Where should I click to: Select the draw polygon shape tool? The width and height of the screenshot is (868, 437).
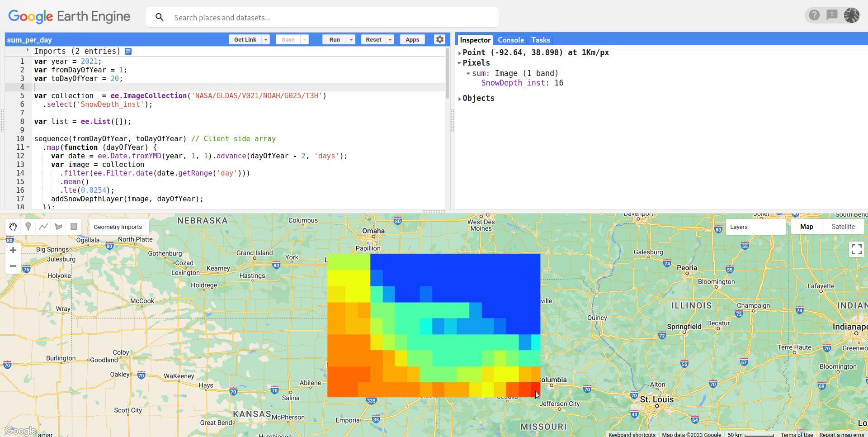[59, 227]
